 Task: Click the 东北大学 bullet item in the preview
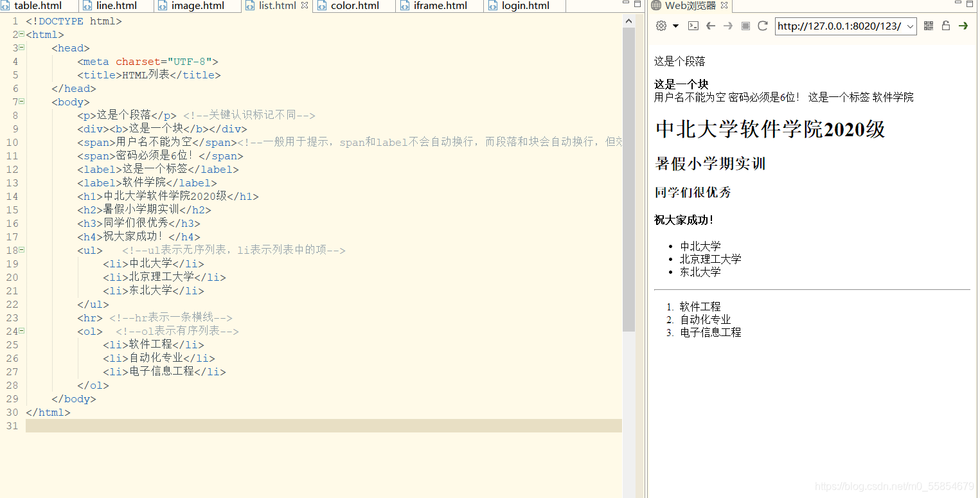tap(700, 272)
